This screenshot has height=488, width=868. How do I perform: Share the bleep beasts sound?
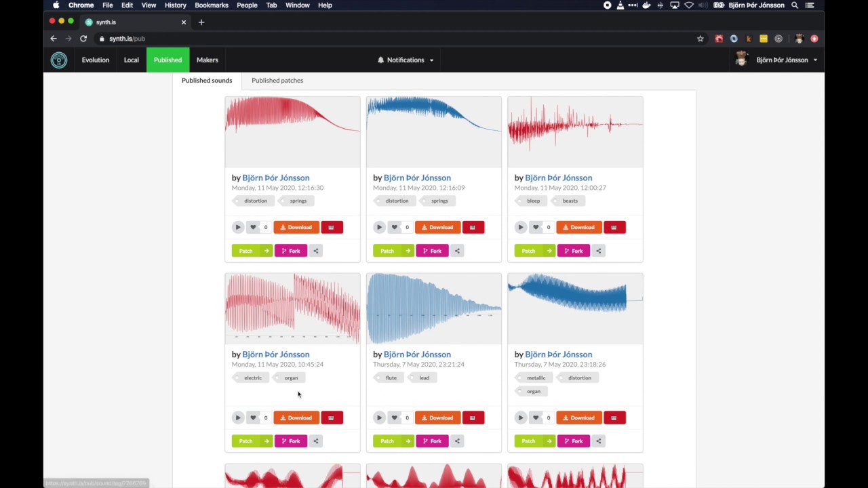point(599,251)
